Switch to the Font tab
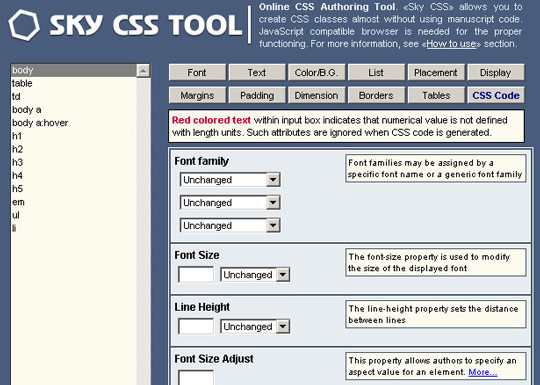The height and width of the screenshot is (385, 540). click(x=197, y=73)
